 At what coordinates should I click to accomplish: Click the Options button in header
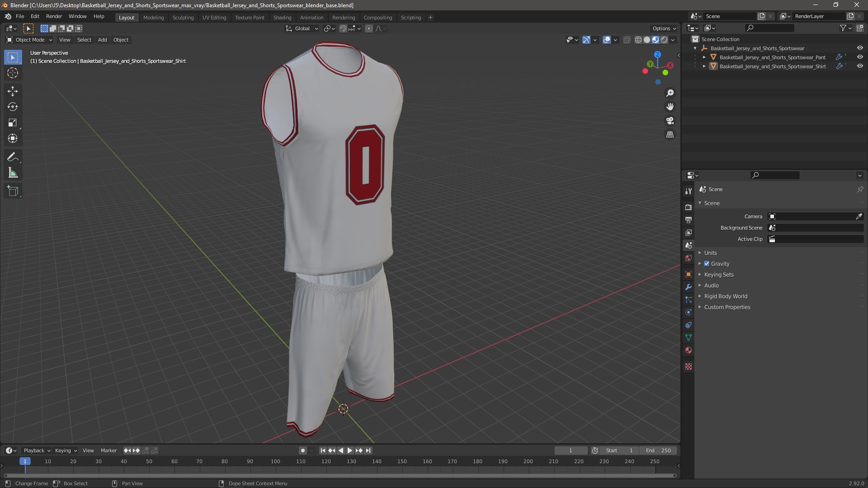(664, 28)
